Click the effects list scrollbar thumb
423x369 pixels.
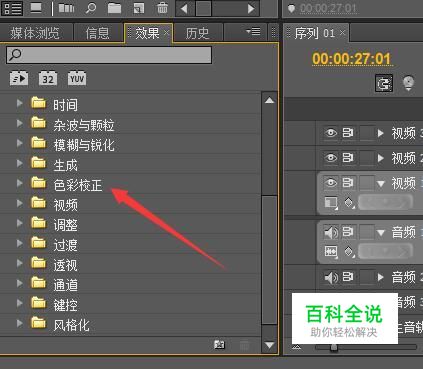(x=269, y=260)
